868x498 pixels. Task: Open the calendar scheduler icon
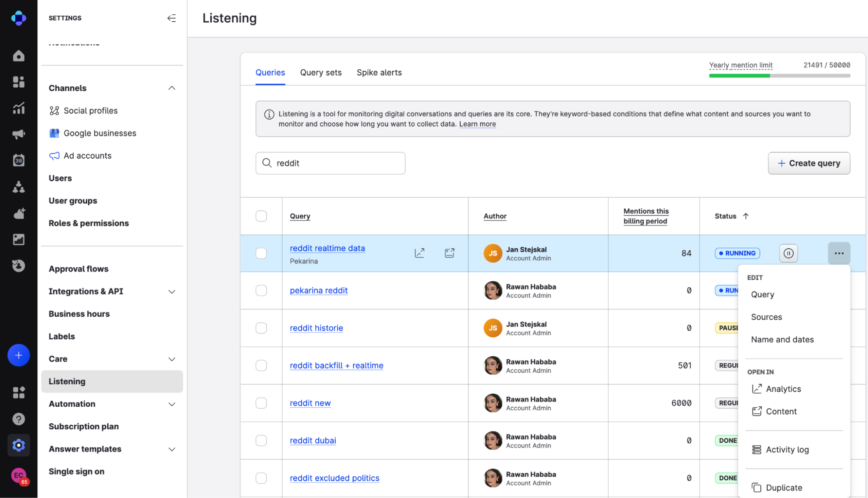[x=18, y=160]
